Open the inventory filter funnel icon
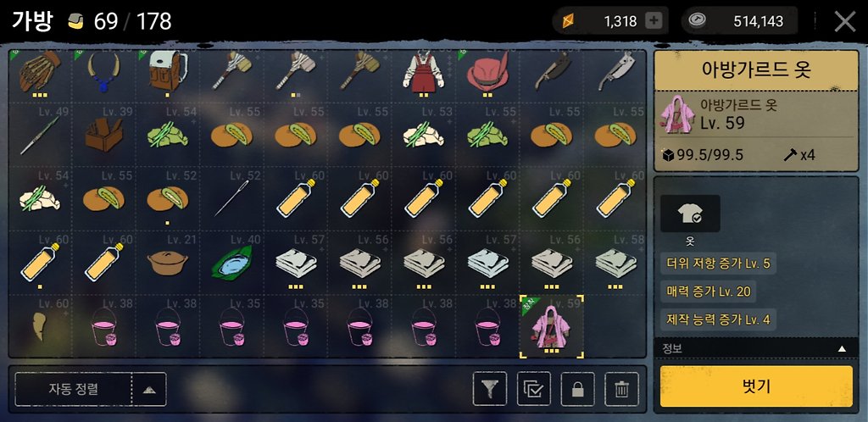The width and height of the screenshot is (868, 422). point(490,389)
